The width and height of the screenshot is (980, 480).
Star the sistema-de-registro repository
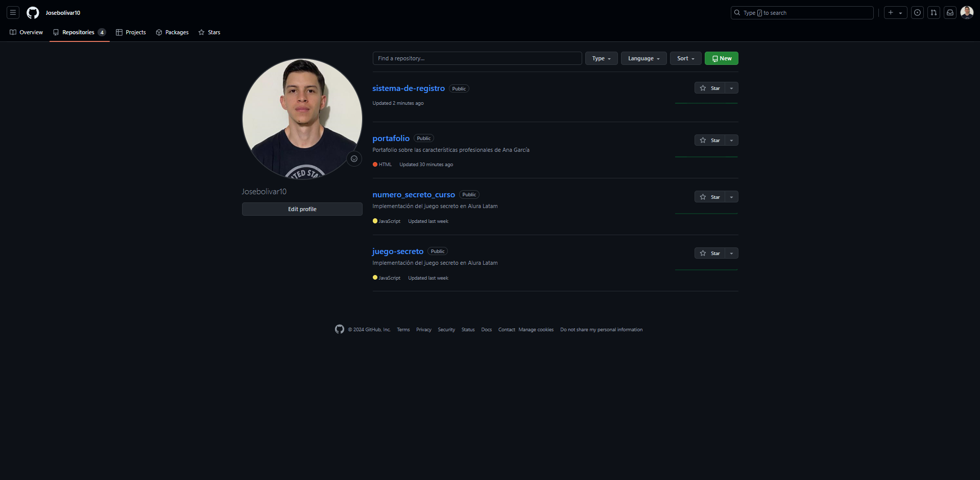point(710,88)
